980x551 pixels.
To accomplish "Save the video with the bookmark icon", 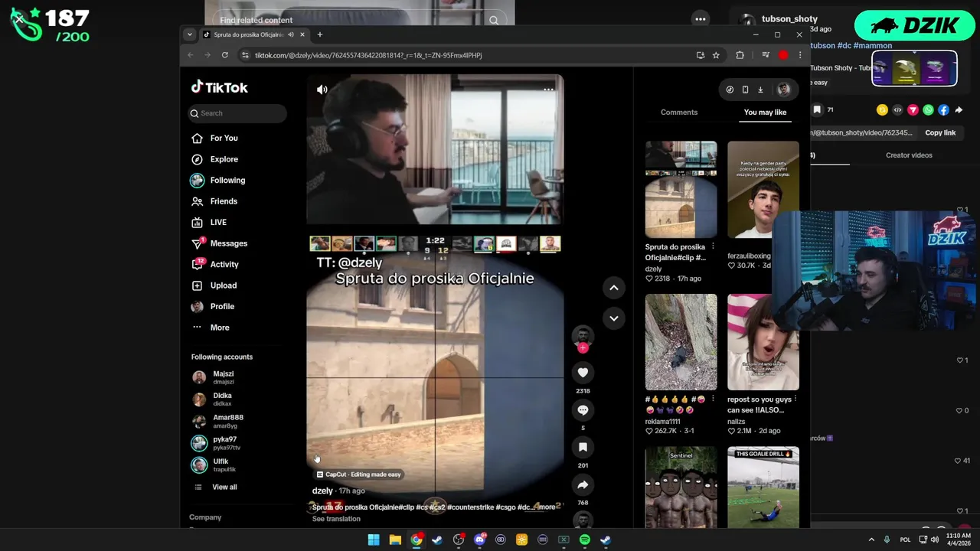I will 583,447.
